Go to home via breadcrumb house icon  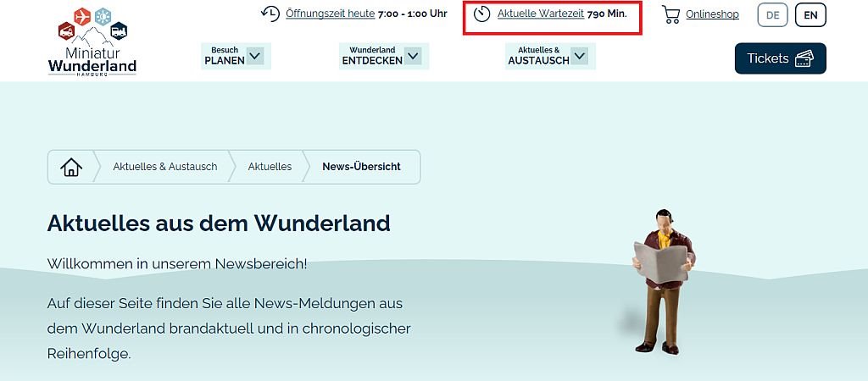click(71, 167)
